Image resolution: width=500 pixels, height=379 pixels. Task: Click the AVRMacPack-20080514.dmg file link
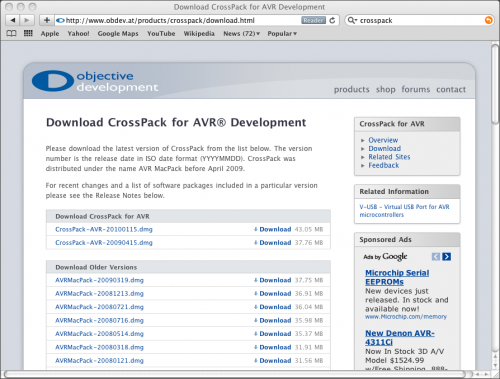(x=99, y=334)
